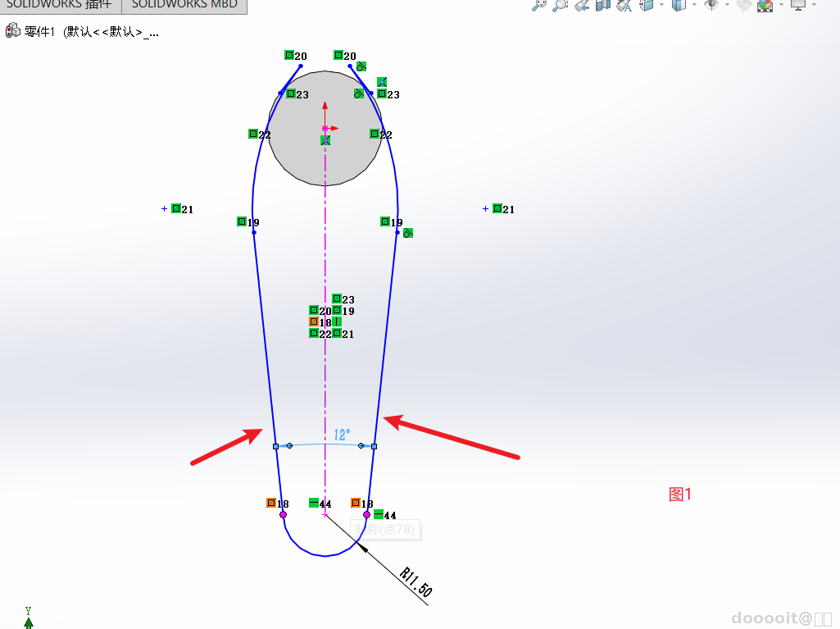Expand the View Settings dropdown arrow

[814, 4]
